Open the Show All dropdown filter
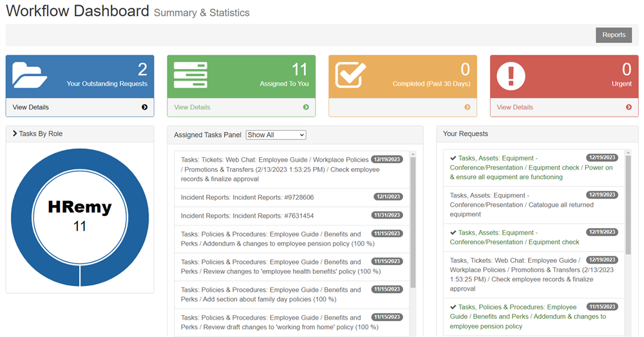The height and width of the screenshot is (337, 644). pyautogui.click(x=276, y=135)
